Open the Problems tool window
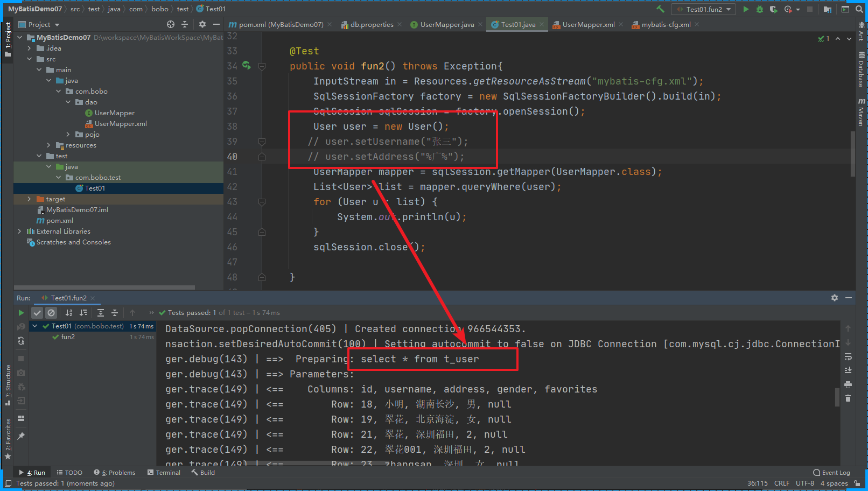The image size is (868, 491). click(x=115, y=473)
